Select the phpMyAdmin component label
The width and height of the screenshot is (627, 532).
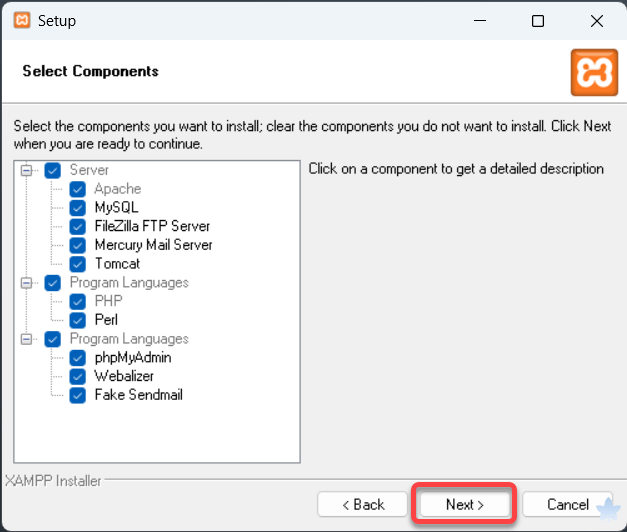[133, 358]
